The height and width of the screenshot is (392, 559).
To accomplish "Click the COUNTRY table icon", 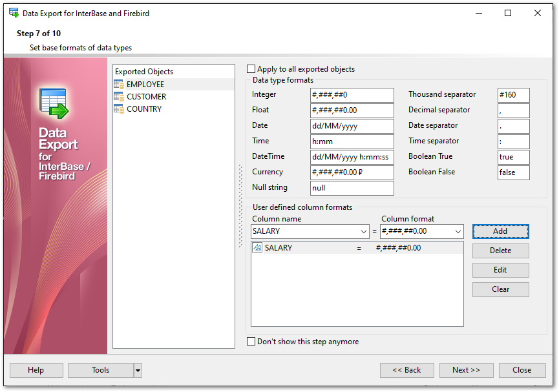I will click(x=119, y=109).
